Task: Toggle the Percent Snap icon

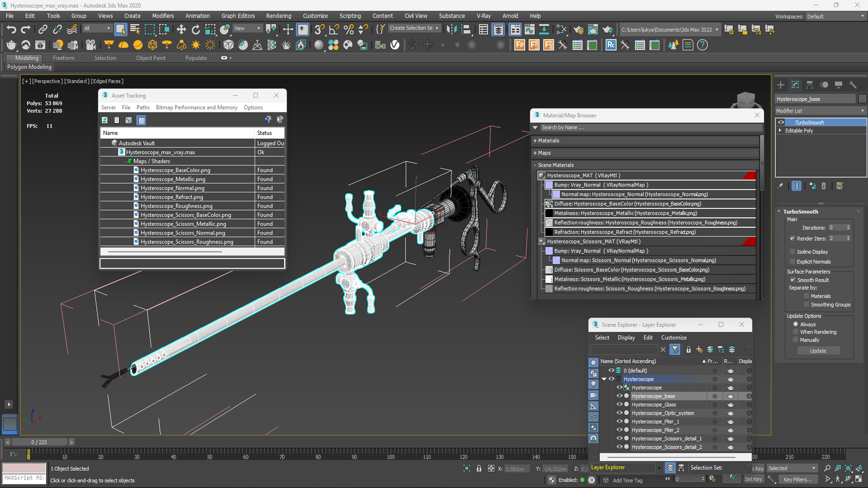Action: pos(349,29)
